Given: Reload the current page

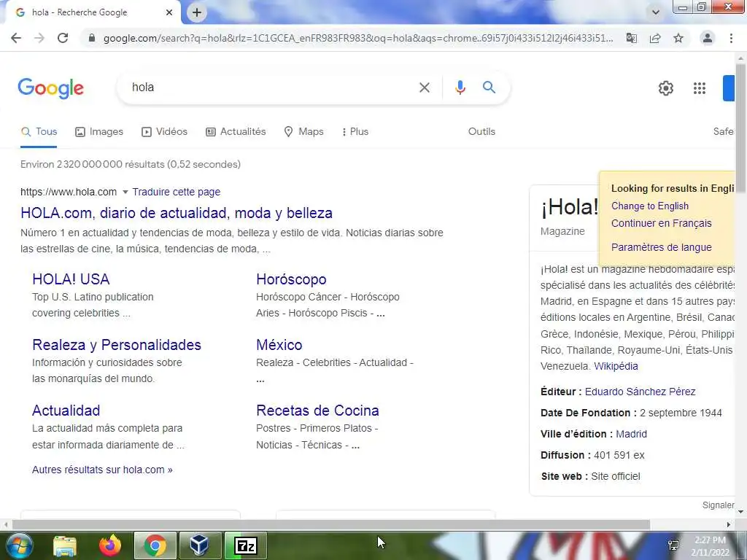Looking at the screenshot, I should click(63, 38).
